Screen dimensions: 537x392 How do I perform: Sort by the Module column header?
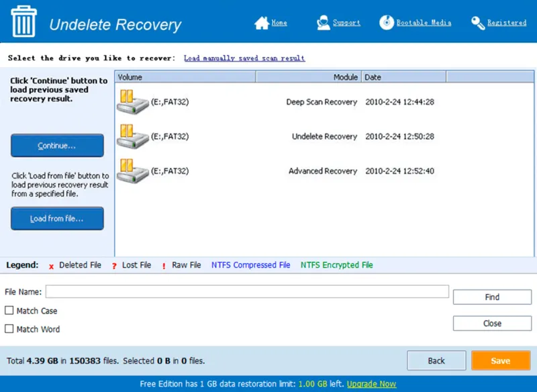[x=308, y=77]
